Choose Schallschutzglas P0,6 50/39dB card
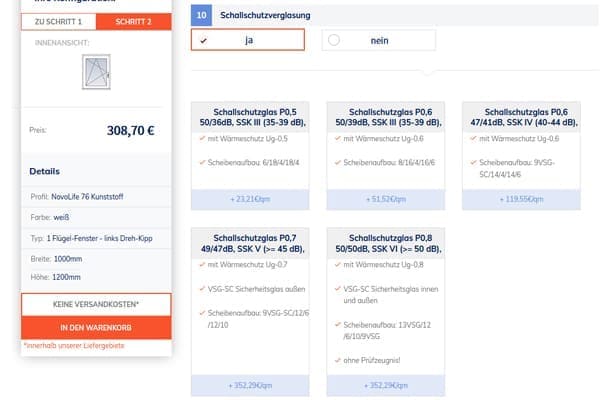Viewport: 600px width, 400px height. (383, 115)
